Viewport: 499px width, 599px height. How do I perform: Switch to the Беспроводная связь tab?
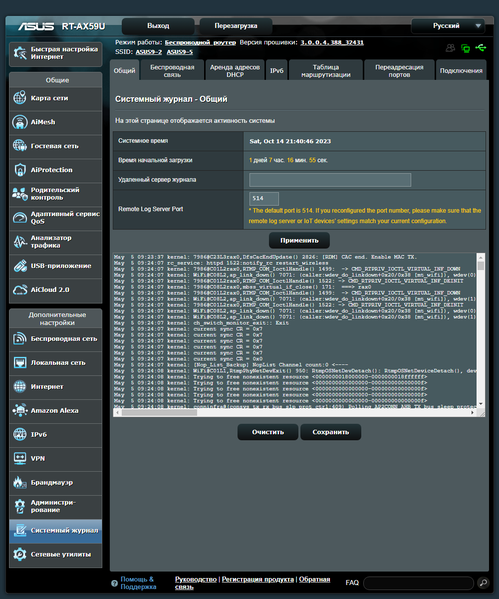(172, 71)
